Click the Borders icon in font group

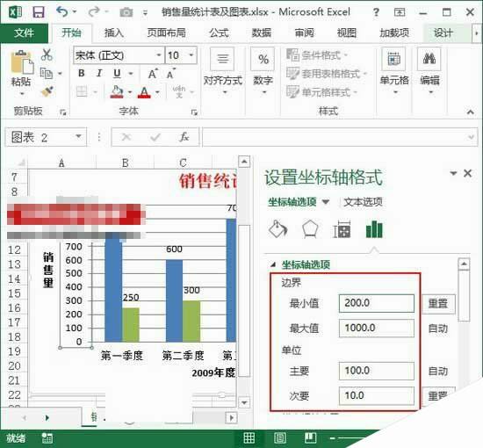(82, 92)
